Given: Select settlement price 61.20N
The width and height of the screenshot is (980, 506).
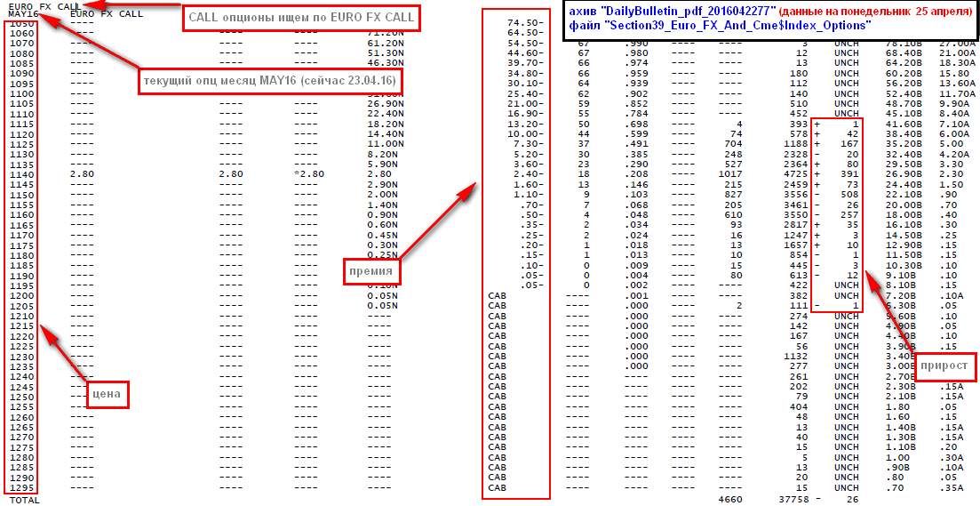Looking at the screenshot, I should pos(386,43).
